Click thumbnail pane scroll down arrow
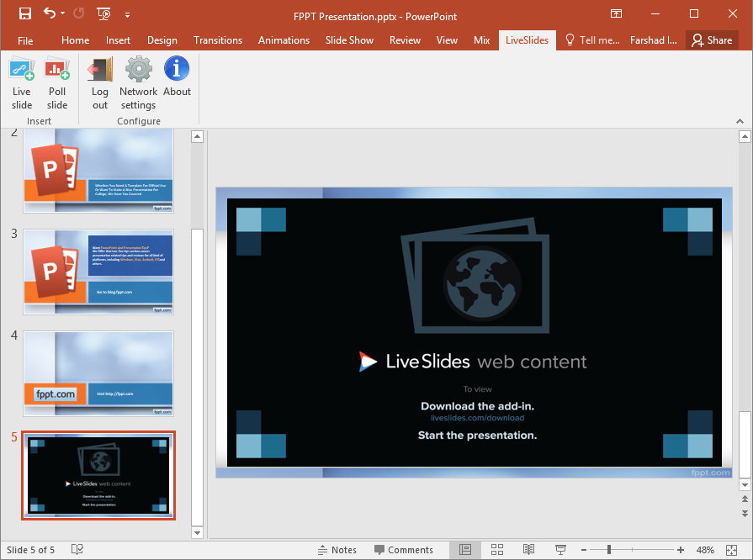 tap(198, 532)
